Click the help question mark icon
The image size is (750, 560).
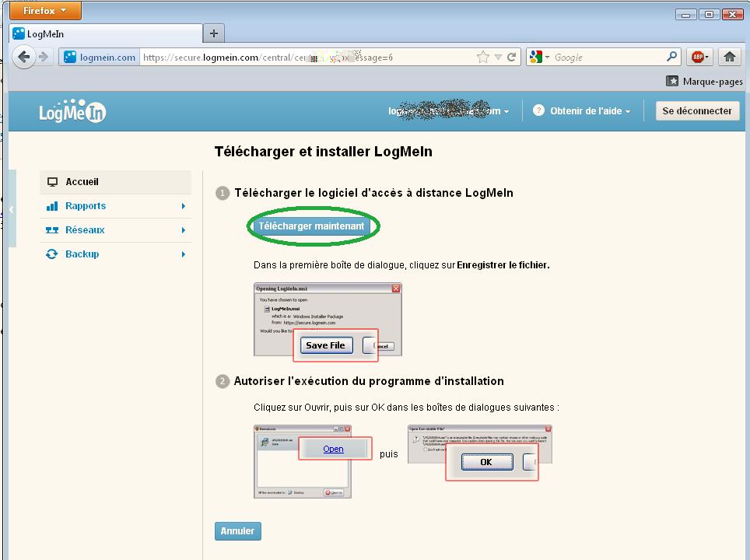click(538, 110)
